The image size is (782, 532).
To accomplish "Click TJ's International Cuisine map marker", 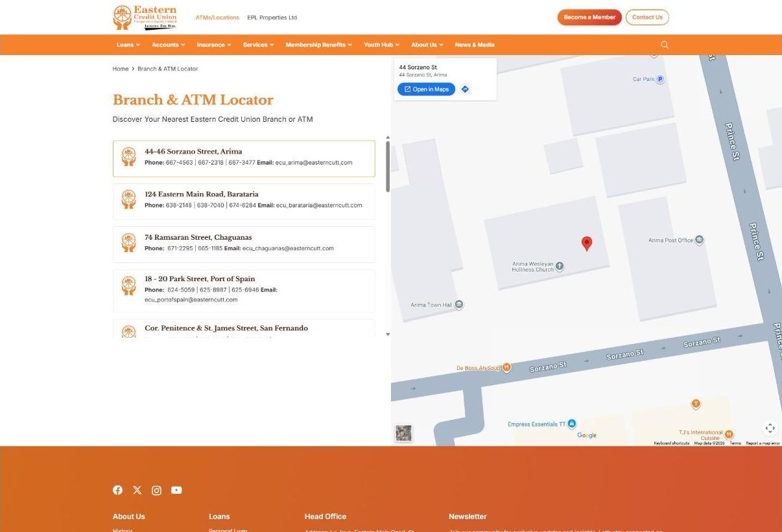I will pos(729,434).
